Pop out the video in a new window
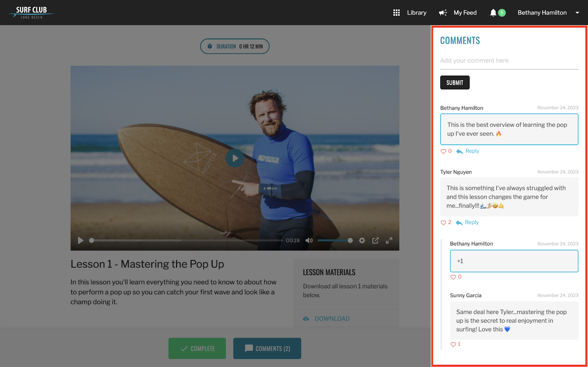Viewport: 588px width, 367px height. click(375, 240)
